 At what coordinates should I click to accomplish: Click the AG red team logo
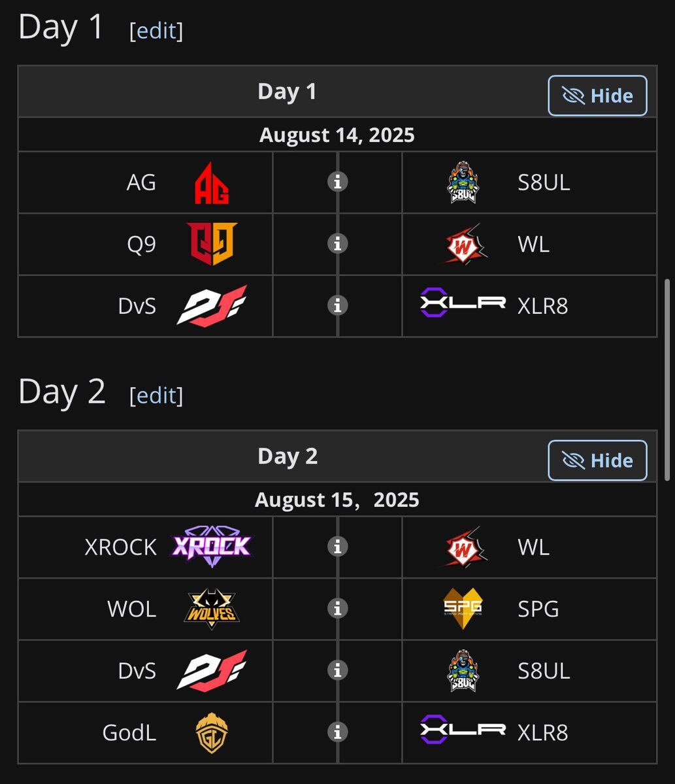212,183
